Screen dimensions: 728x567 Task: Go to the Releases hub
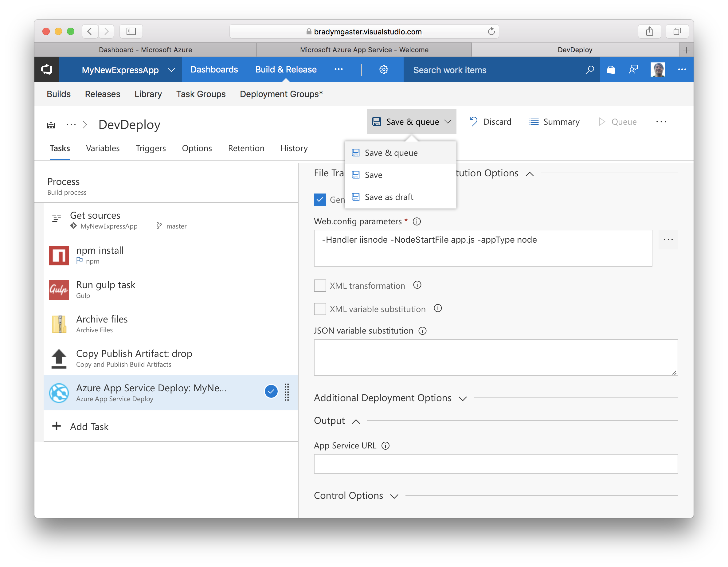click(102, 94)
